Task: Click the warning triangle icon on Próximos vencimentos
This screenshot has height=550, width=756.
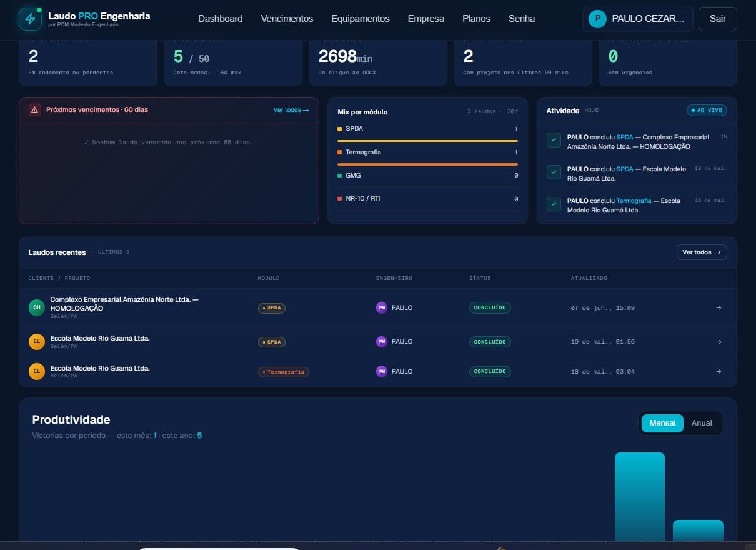Action: pyautogui.click(x=35, y=109)
